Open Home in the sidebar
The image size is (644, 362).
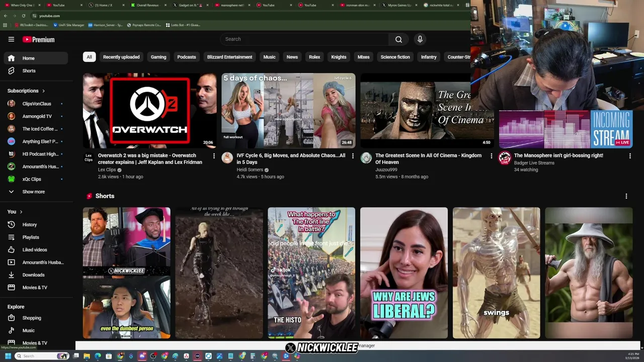tap(36, 58)
